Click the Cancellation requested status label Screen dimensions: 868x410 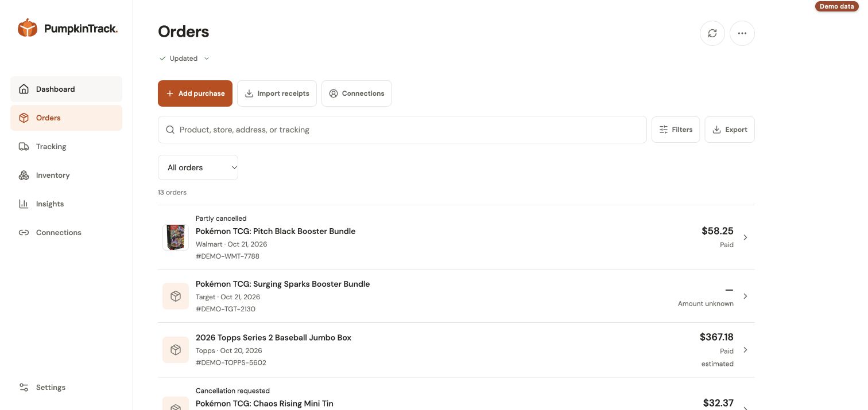click(232, 391)
